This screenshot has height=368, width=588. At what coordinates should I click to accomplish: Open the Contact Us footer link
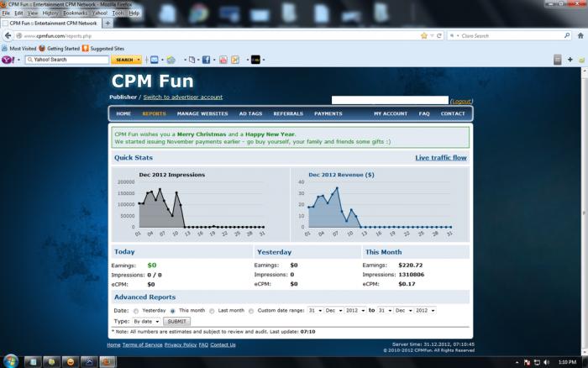(223, 344)
